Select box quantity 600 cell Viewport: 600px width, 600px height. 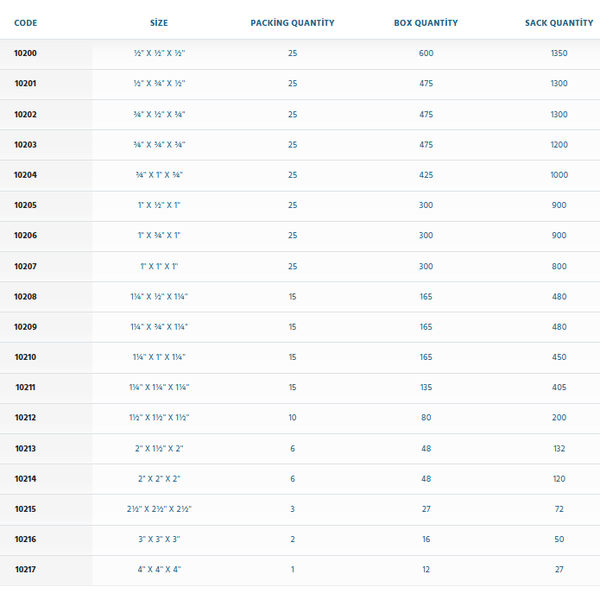[426, 53]
